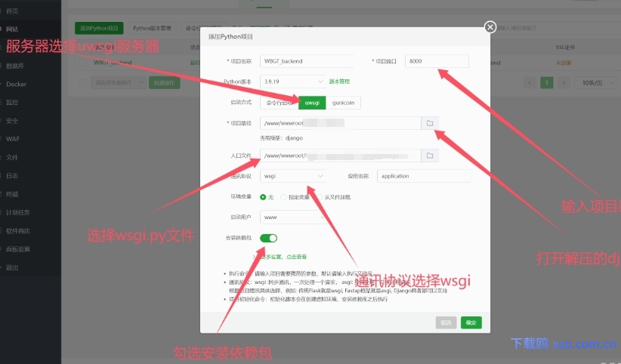Click the 项目路径 input field

[340, 123]
